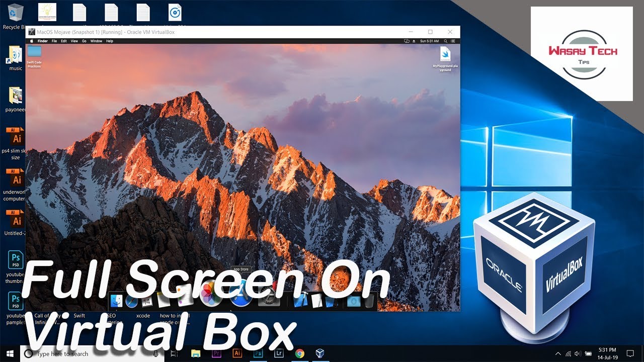Click the display mirroring icon in menu bar

point(407,41)
